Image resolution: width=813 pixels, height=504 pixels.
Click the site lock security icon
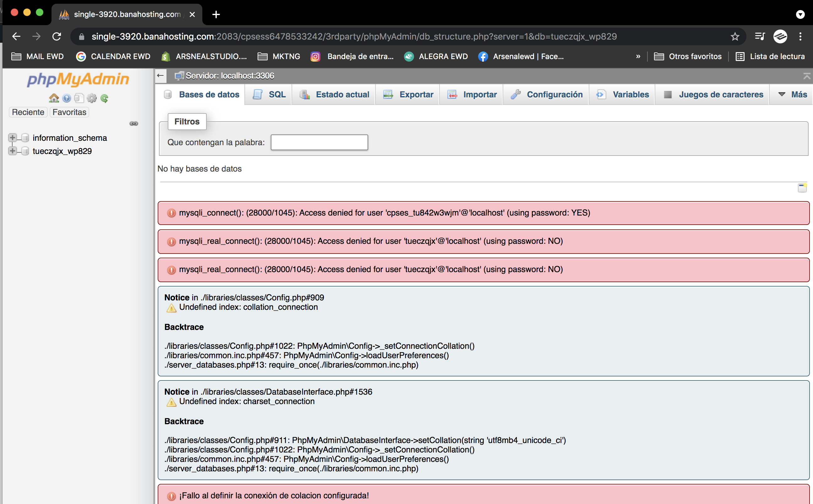coord(82,37)
